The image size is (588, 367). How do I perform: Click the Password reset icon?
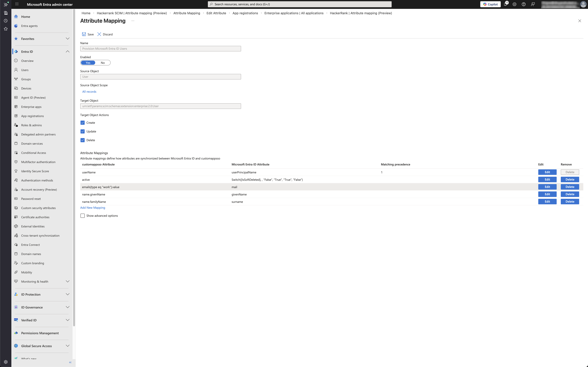[16, 199]
